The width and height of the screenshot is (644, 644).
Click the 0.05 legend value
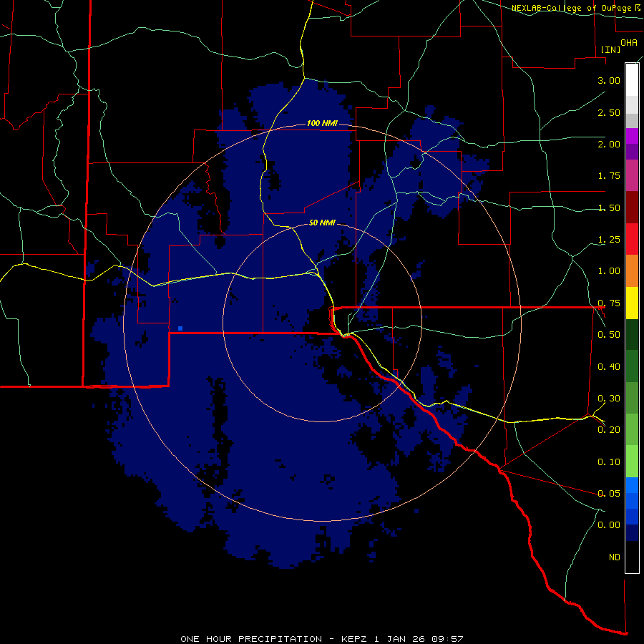609,493
